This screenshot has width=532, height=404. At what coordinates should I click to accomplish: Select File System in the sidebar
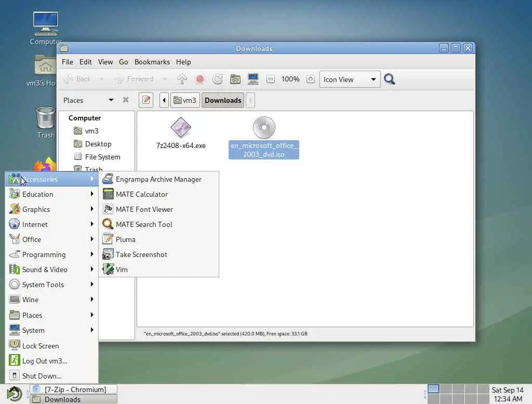[x=102, y=157]
